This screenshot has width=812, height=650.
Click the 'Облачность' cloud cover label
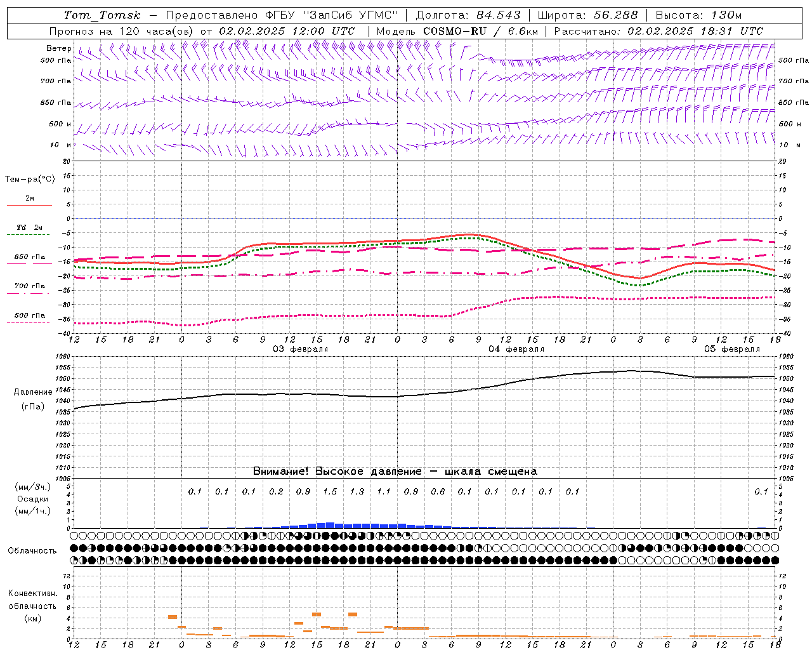coord(32,551)
